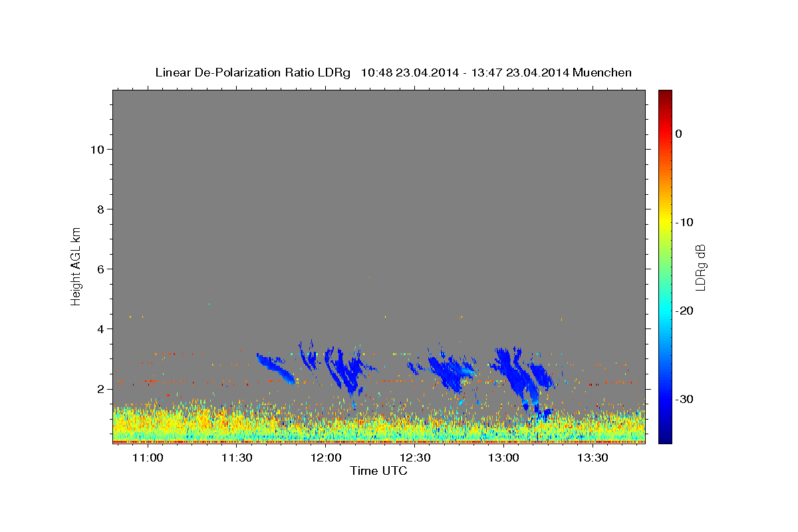Click the height tick label 10
This screenshot has width=798, height=532.
coord(97,149)
